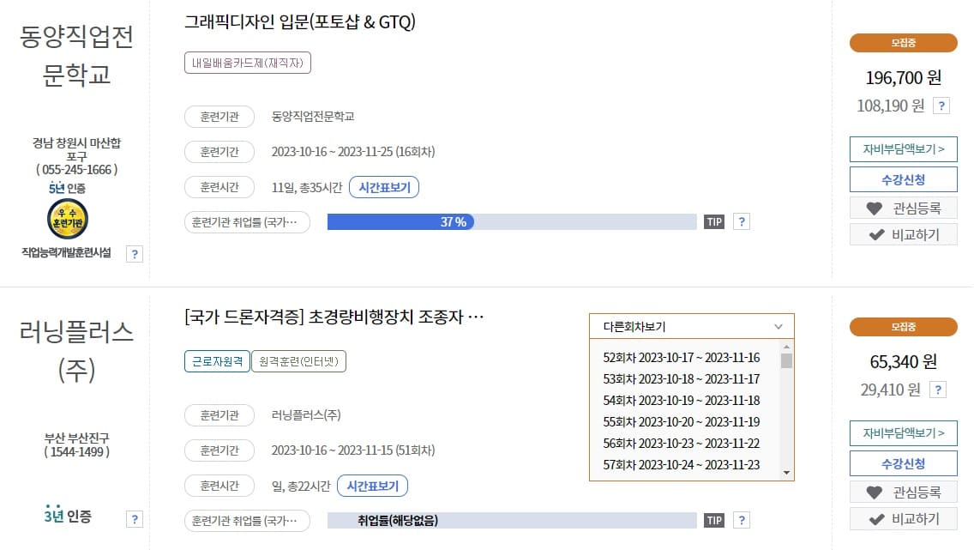Click the TIP icon beside 취업률(해당없음)
The image size is (980, 550).
(x=712, y=519)
